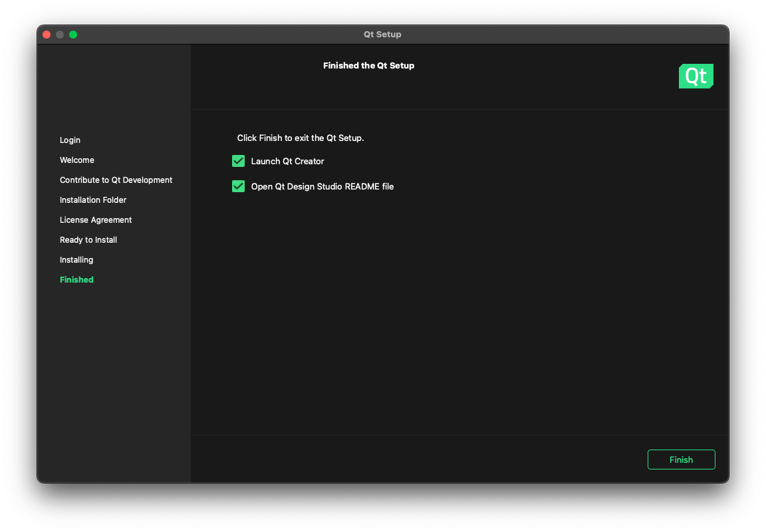Click the green zoom window button
The image size is (766, 532).
[73, 35]
